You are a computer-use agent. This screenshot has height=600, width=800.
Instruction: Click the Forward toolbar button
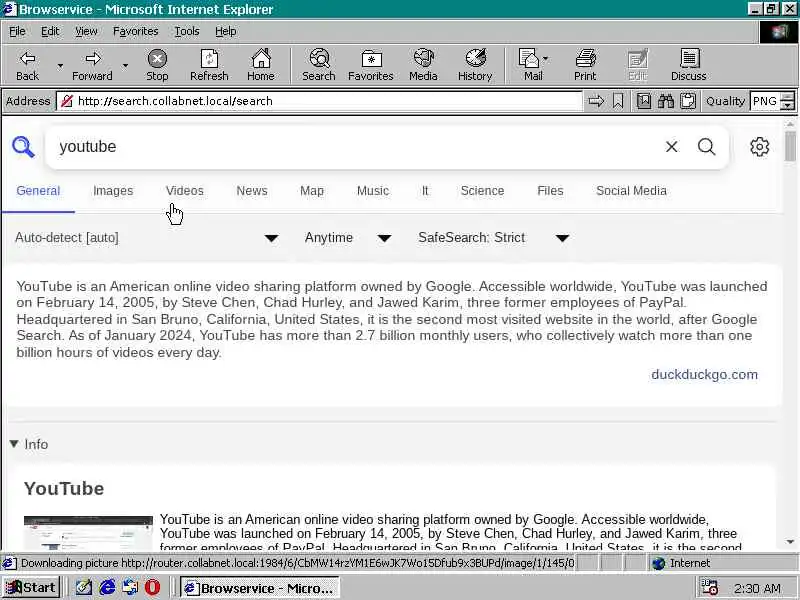coord(92,65)
